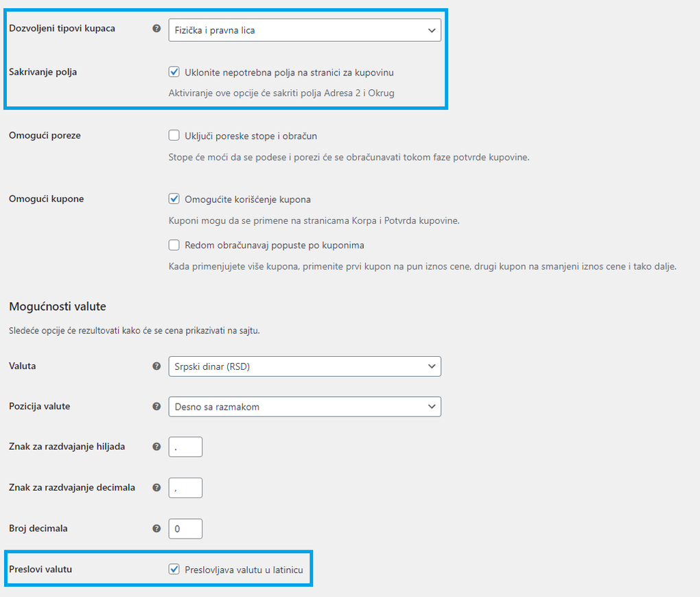Check Redom obračunavaj popuste po kuponima
The height and width of the screenshot is (597, 700).
coord(174,245)
